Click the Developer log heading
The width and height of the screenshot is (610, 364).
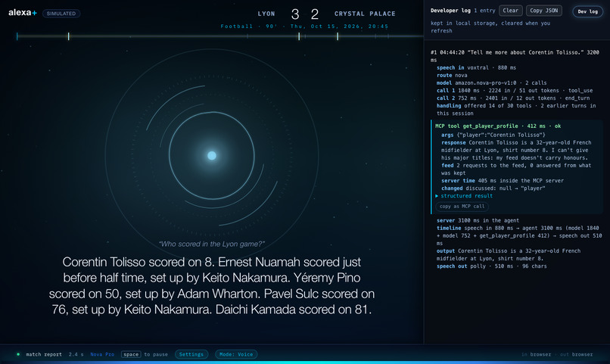click(x=450, y=11)
